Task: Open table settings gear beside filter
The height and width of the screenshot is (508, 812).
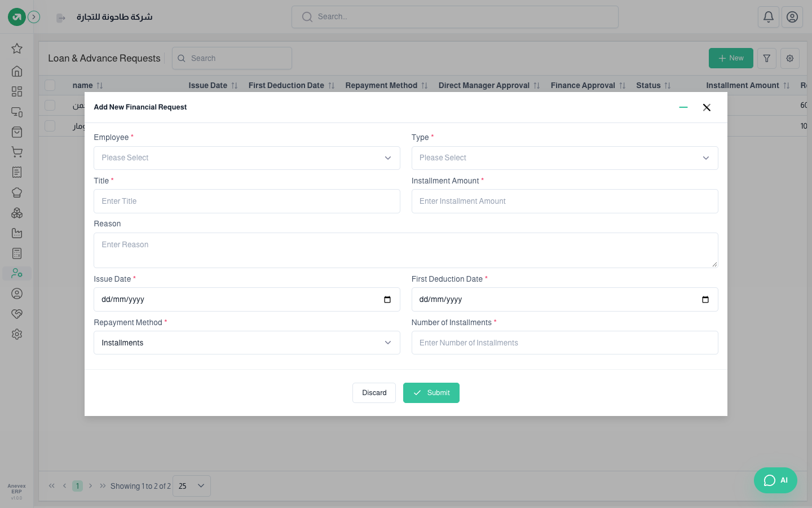Action: [x=790, y=58]
